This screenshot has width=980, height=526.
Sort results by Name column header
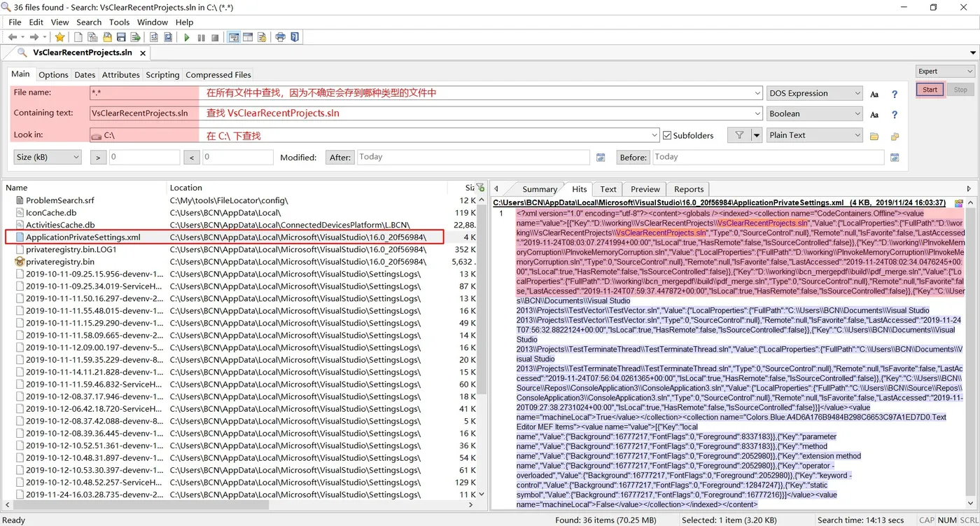pos(84,188)
